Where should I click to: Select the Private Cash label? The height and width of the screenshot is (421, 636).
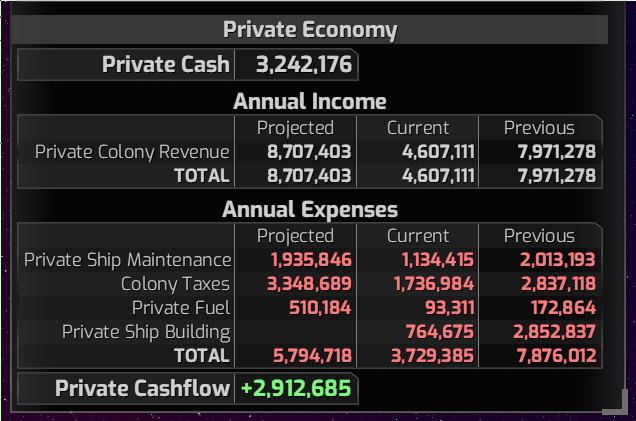[165, 64]
